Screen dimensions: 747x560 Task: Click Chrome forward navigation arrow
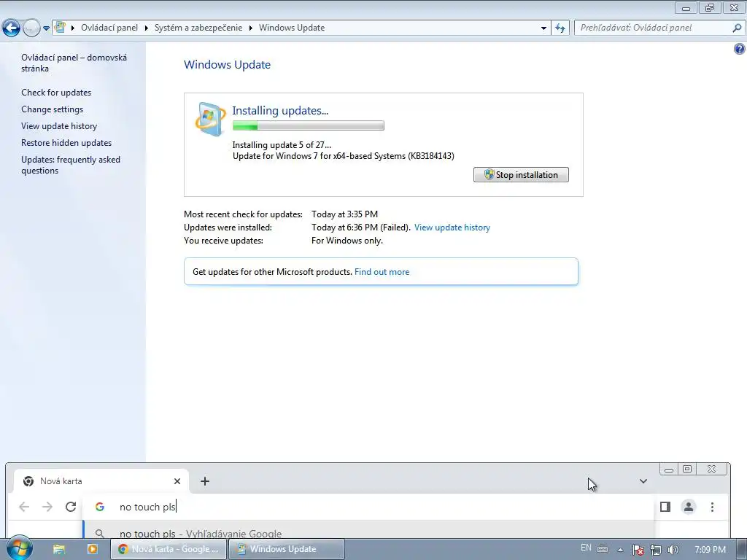(x=47, y=507)
